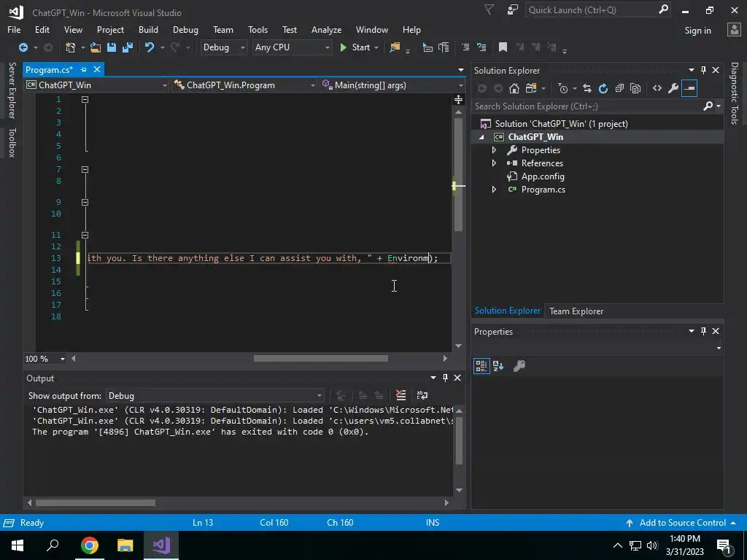The width and height of the screenshot is (747, 560).
Task: Focus the Search Solution Explorer field
Action: tap(587, 106)
